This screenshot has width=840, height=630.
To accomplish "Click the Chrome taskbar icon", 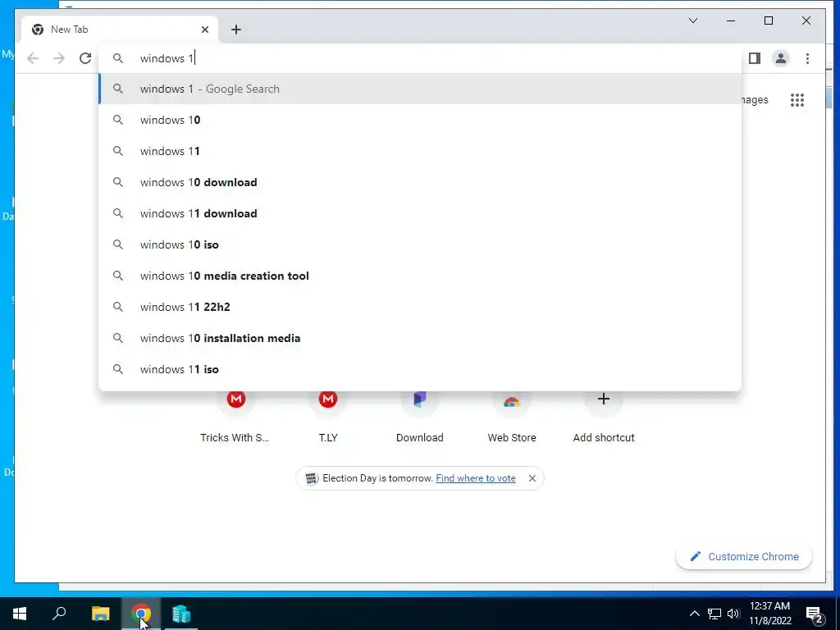I will (141, 614).
